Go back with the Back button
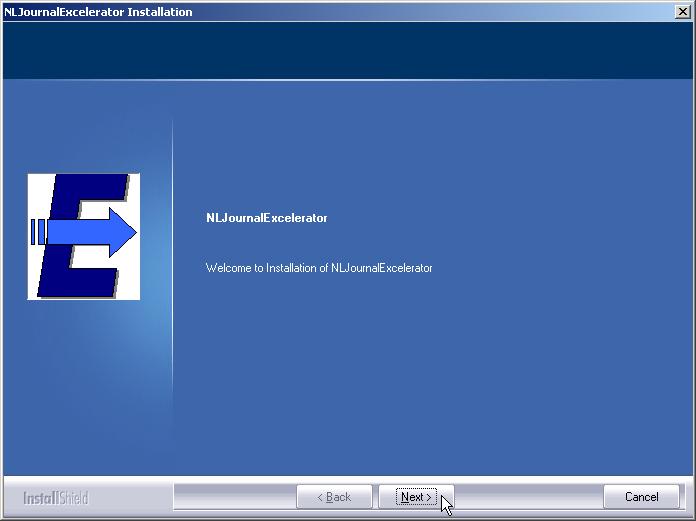Viewport: 696px width, 521px height. click(334, 497)
